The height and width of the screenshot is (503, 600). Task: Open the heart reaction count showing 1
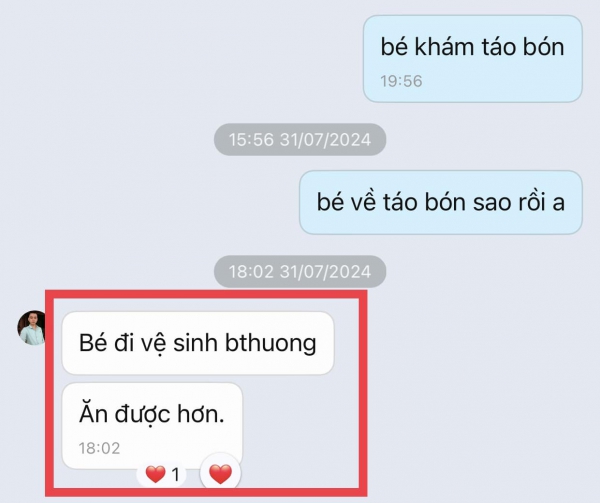[161, 475]
